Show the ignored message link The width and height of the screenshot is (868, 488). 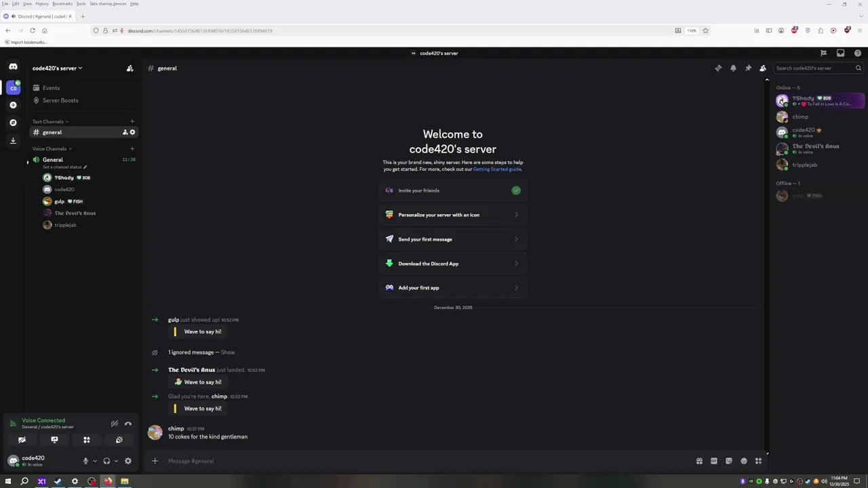228,352
